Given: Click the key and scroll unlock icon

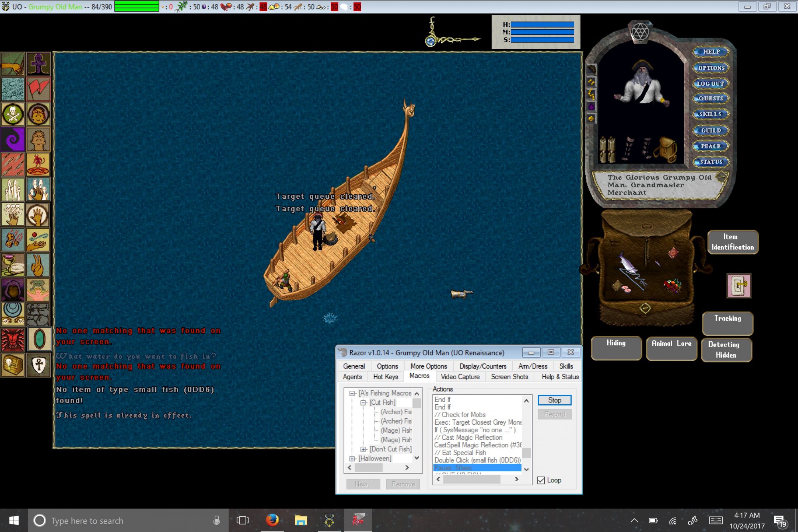Looking at the screenshot, I should click(739, 286).
